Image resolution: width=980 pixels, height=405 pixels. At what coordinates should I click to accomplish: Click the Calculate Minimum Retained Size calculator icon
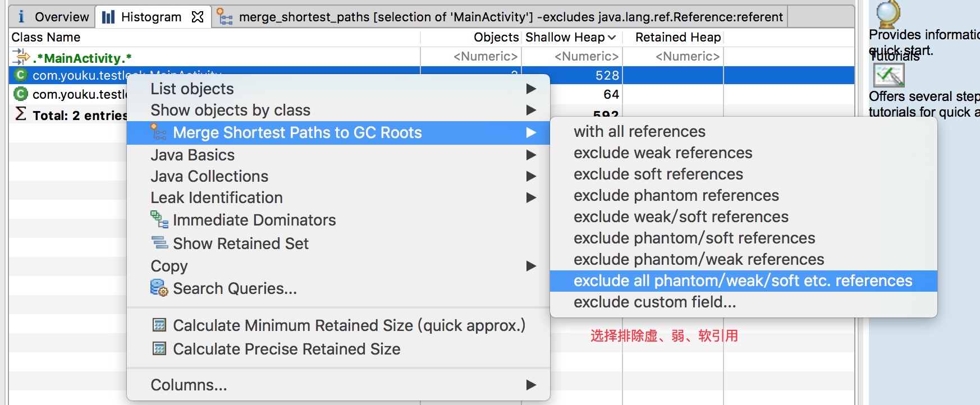click(x=159, y=325)
